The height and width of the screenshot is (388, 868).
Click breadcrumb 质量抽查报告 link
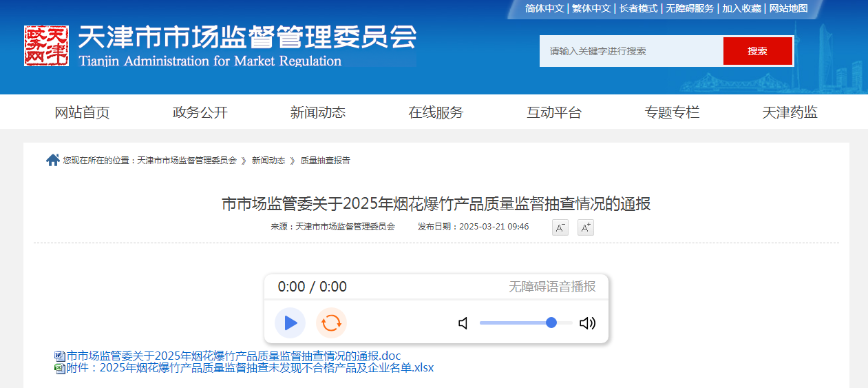coord(326,160)
